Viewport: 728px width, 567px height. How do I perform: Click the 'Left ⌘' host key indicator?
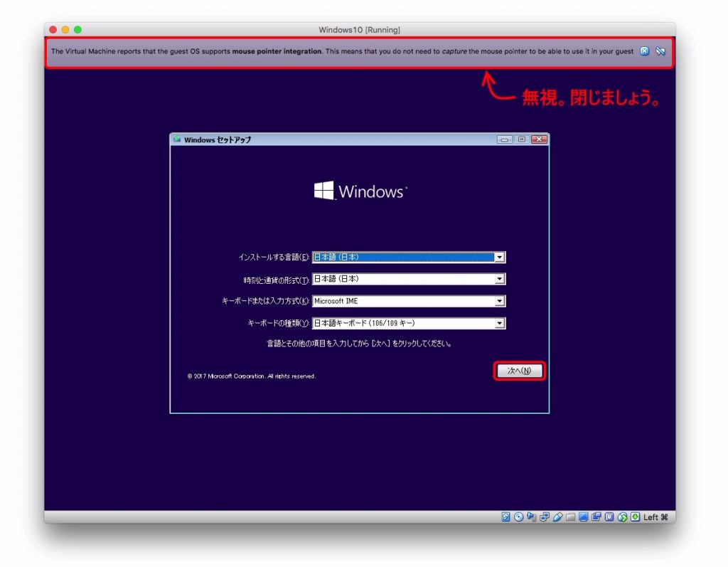pyautogui.click(x=655, y=517)
